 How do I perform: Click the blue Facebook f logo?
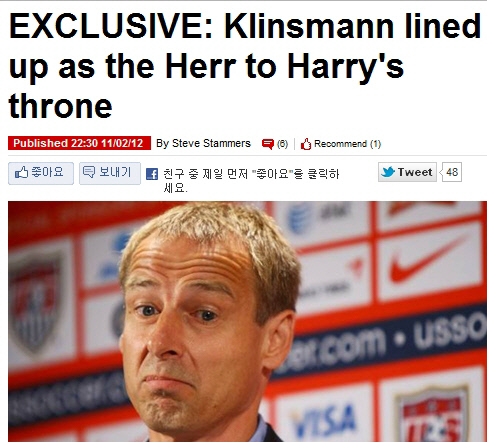pos(152,174)
